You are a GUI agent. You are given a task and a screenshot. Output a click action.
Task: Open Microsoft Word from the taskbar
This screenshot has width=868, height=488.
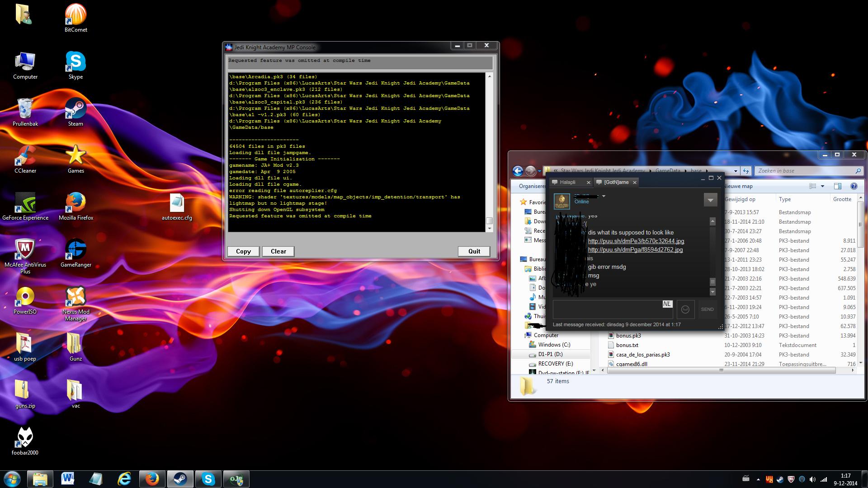(x=68, y=479)
